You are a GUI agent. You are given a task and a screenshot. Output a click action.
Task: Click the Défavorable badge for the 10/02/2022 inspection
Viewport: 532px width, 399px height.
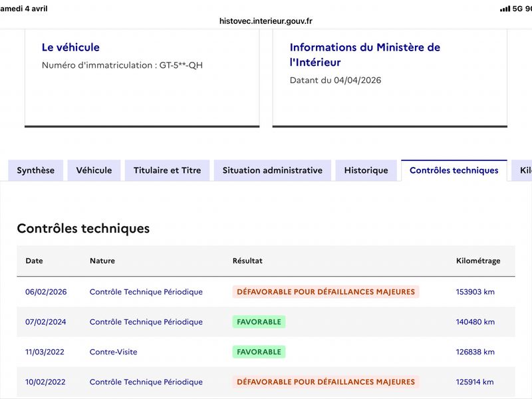(326, 382)
